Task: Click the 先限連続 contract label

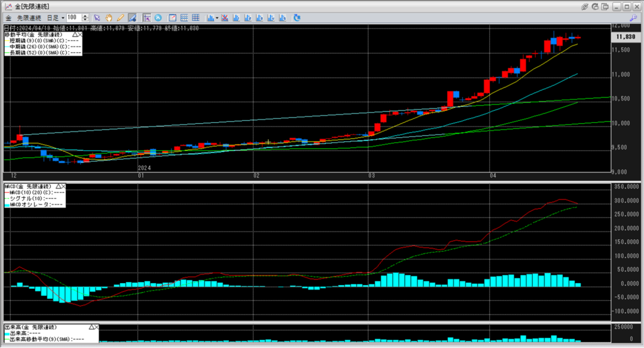Action: coord(30,17)
